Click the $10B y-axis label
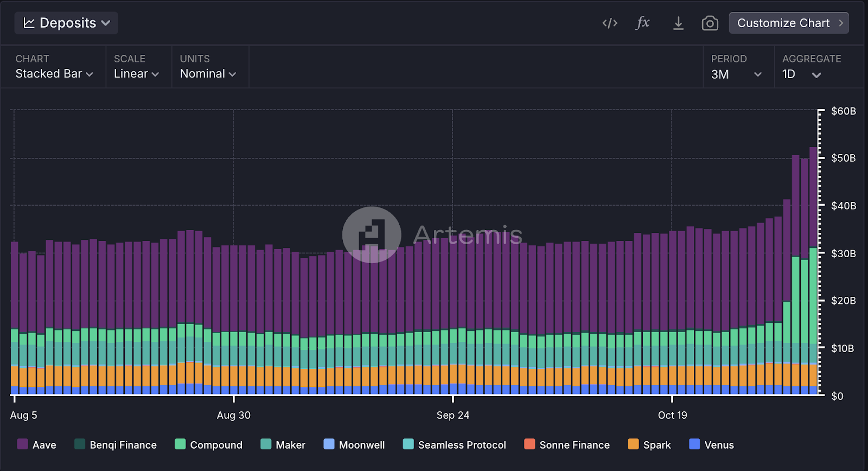The height and width of the screenshot is (471, 868). point(844,348)
